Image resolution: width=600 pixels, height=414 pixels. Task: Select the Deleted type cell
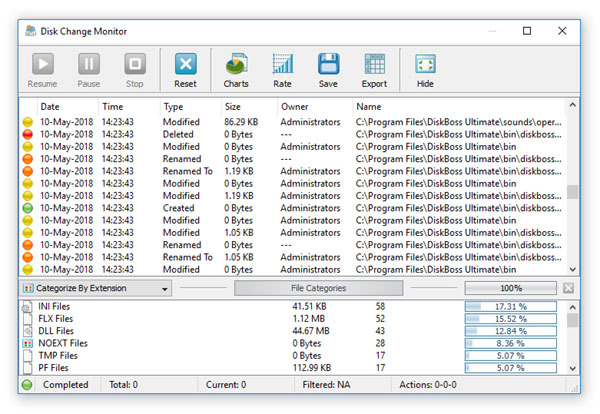click(x=178, y=134)
